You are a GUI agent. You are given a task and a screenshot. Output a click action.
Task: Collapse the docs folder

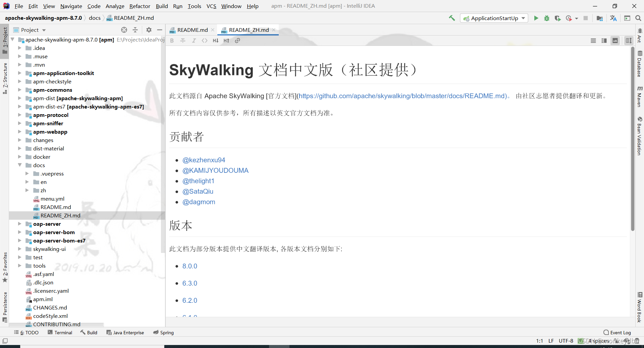(20, 165)
